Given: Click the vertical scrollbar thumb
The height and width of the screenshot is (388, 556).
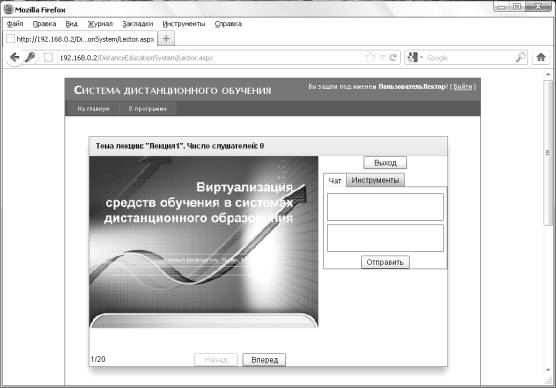Looking at the screenshot, I should coord(548,153).
